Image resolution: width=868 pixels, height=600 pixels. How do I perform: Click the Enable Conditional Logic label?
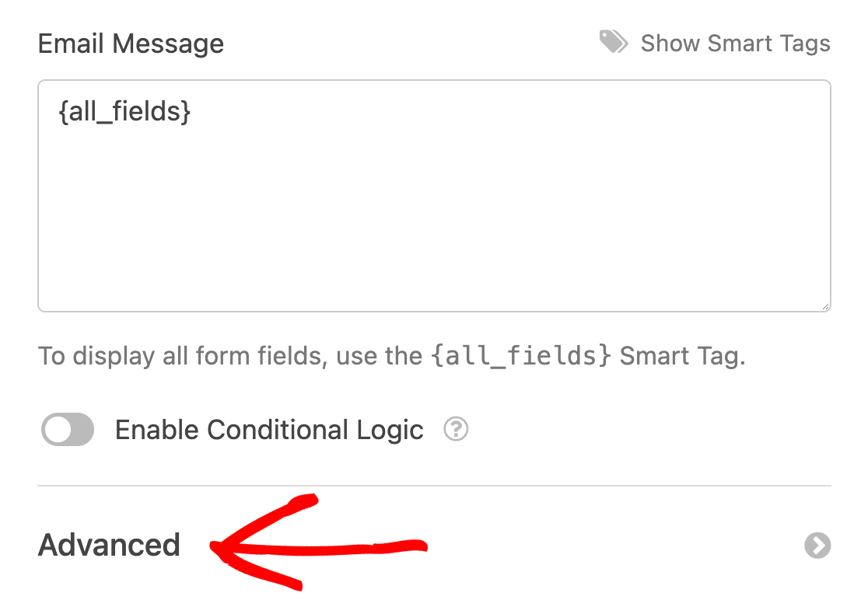269,430
